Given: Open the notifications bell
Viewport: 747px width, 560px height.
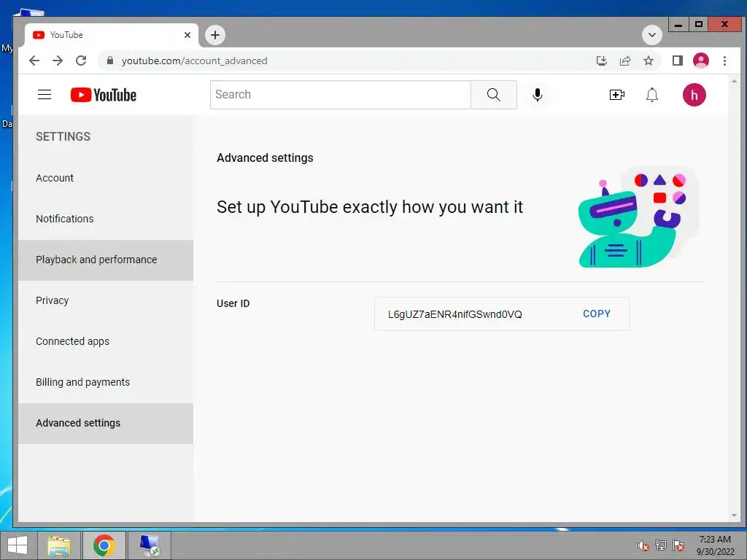Looking at the screenshot, I should pyautogui.click(x=652, y=95).
